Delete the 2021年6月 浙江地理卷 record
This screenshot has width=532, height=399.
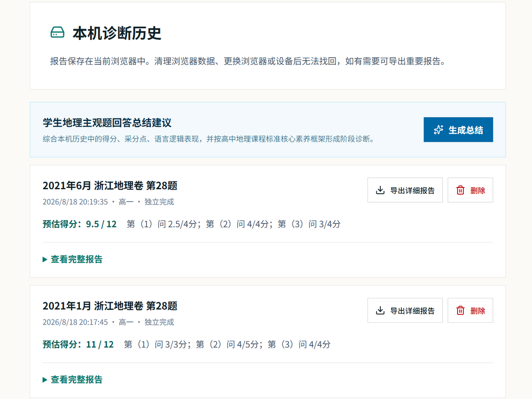470,190
